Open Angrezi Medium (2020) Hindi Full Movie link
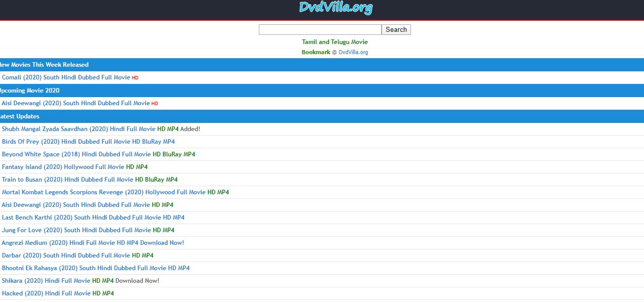644x302 pixels. (x=93, y=243)
